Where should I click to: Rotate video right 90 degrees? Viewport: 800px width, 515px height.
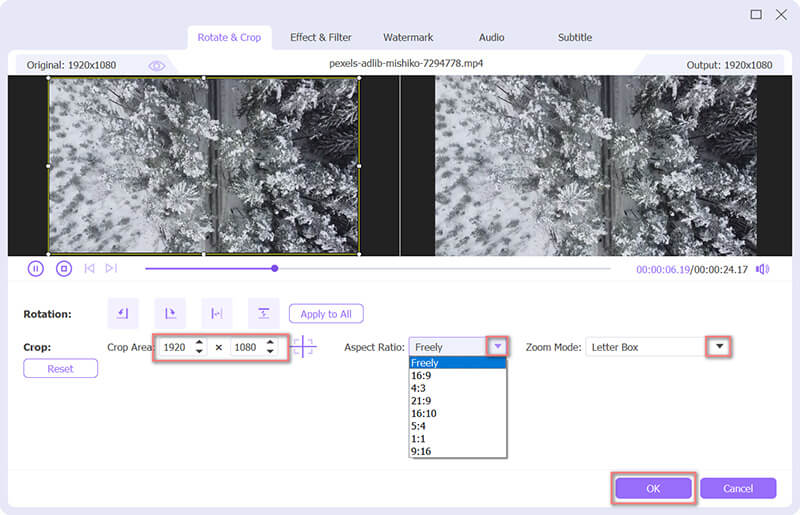[x=170, y=313]
